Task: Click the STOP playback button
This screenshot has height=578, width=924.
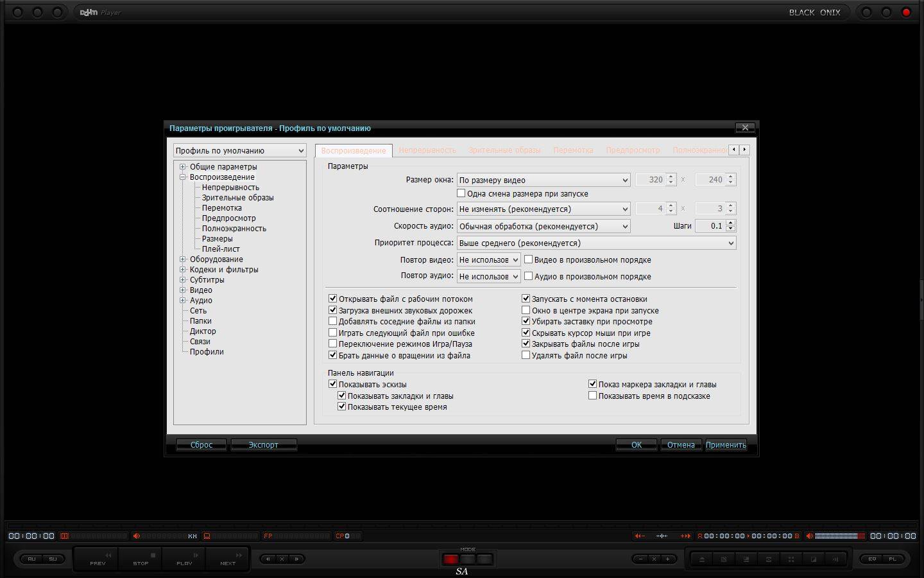Action: click(x=141, y=559)
